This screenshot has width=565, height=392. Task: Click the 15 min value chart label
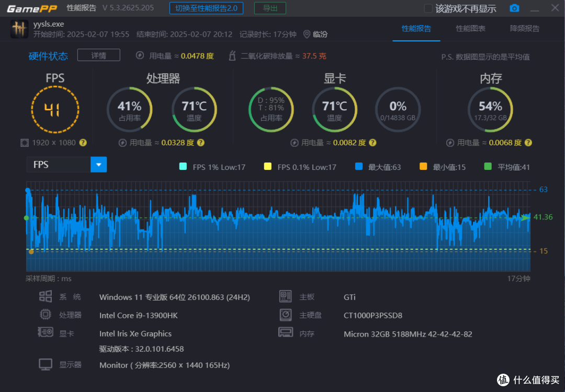point(544,251)
